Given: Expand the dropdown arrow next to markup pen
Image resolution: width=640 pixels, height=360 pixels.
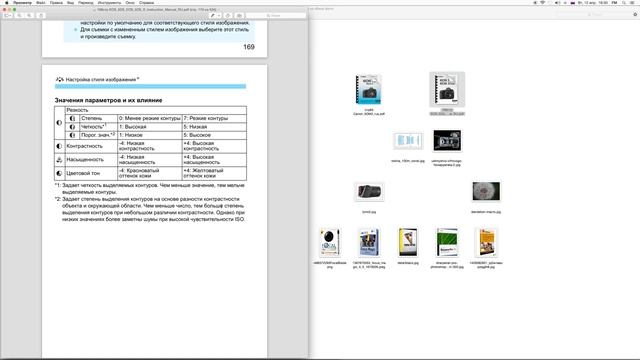Looking at the screenshot, I should (219, 16).
